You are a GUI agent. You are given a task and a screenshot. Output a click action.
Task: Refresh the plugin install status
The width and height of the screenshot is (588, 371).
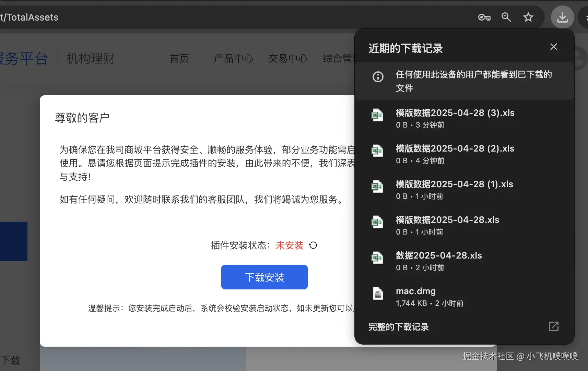point(313,245)
